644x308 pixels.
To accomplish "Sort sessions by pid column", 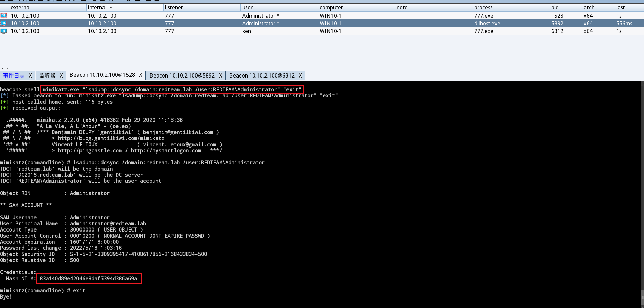I will tap(566, 7).
